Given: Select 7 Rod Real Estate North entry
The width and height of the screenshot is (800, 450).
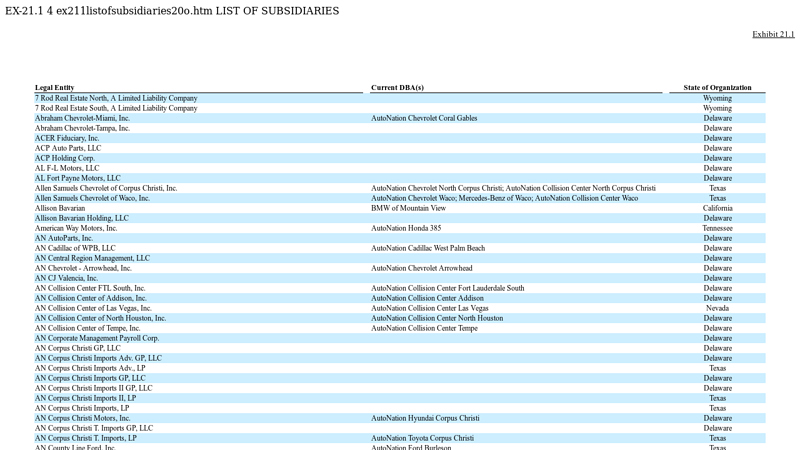Looking at the screenshot, I should click(116, 98).
